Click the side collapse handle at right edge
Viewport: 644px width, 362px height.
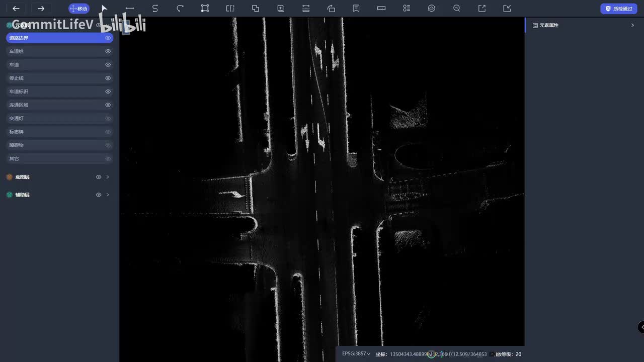641,327
